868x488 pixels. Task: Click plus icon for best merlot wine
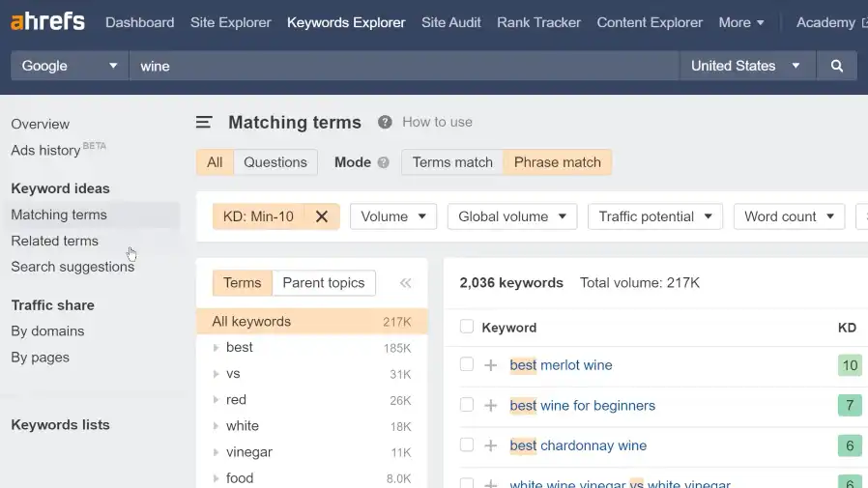point(490,365)
